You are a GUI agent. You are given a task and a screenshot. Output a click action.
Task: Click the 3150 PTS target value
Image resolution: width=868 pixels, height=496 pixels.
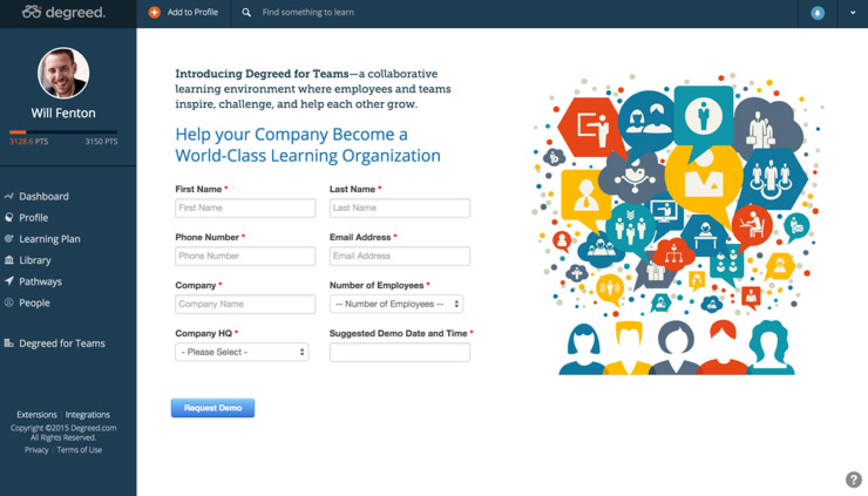click(101, 141)
